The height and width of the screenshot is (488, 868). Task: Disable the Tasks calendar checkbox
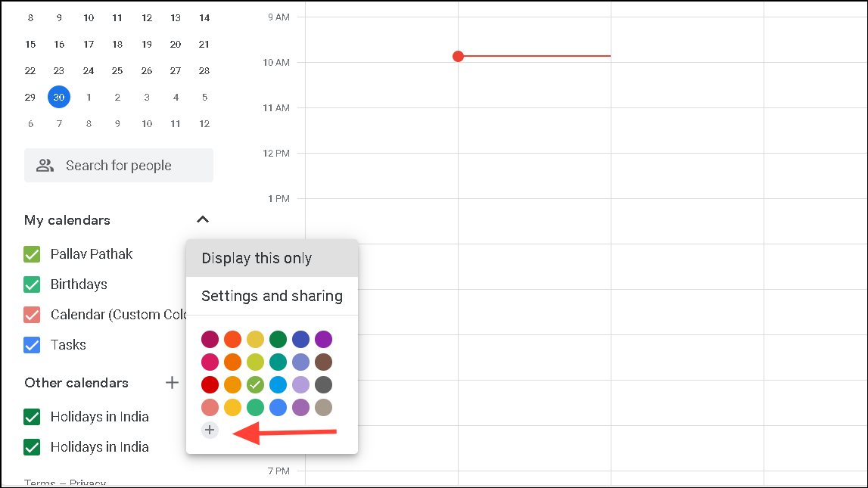pyautogui.click(x=32, y=345)
